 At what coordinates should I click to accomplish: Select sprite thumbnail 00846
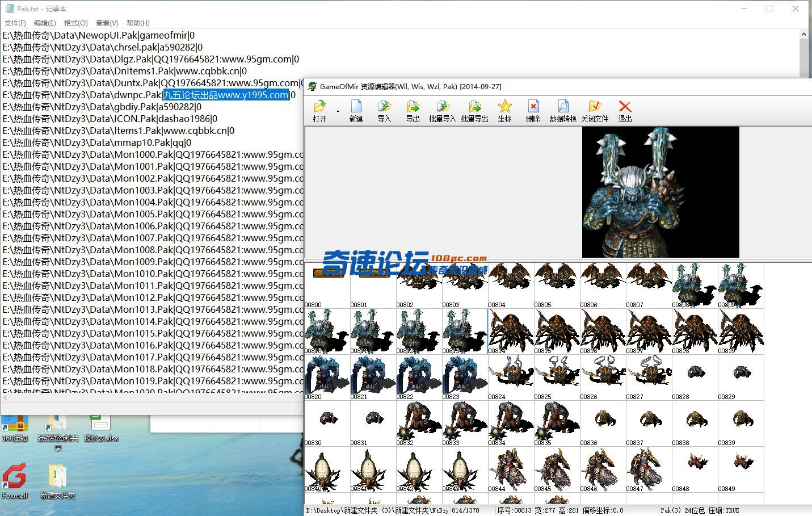(603, 469)
